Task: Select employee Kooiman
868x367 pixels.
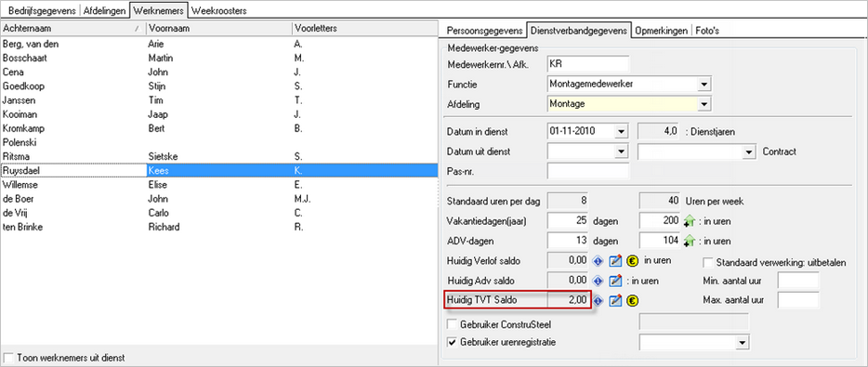Action: click(x=218, y=114)
